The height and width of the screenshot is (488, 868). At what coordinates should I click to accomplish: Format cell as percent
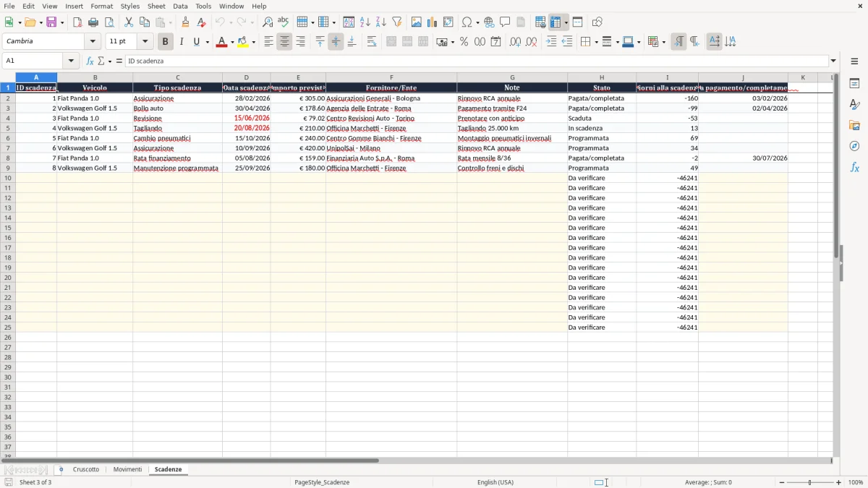click(x=464, y=42)
